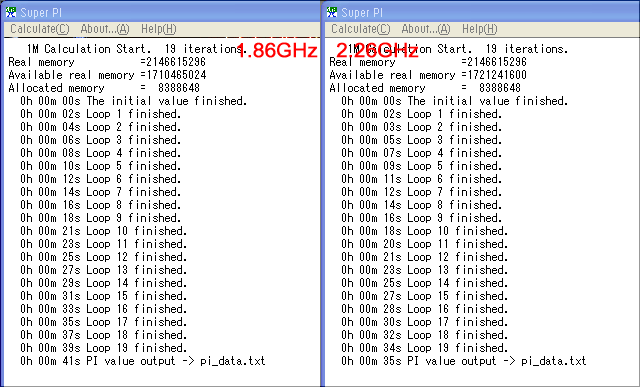Click the Super PI icon in right window title
640x387 pixels.
tap(331, 12)
